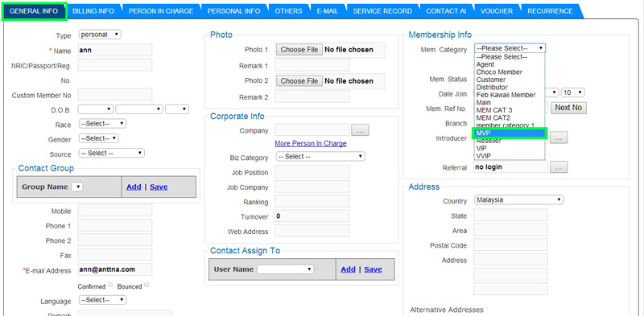644x316 pixels.
Task: Click the Web Address field
Action: pos(312,231)
